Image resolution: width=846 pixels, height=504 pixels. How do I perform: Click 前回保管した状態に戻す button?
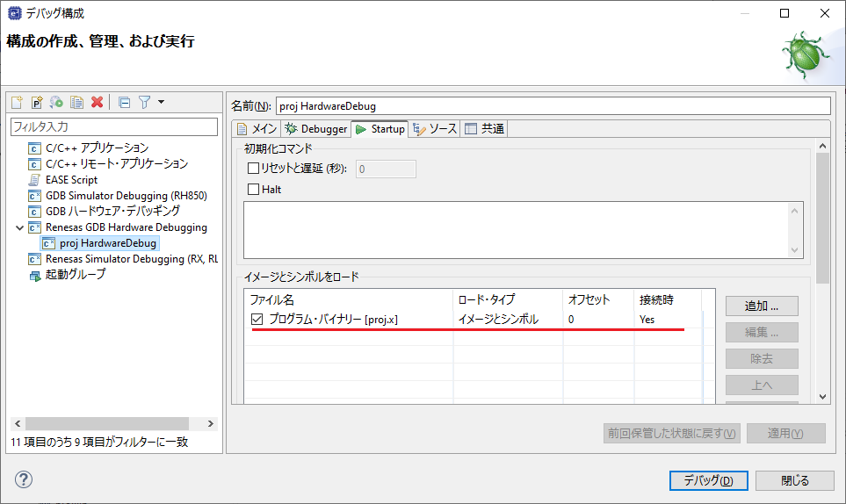click(x=672, y=434)
